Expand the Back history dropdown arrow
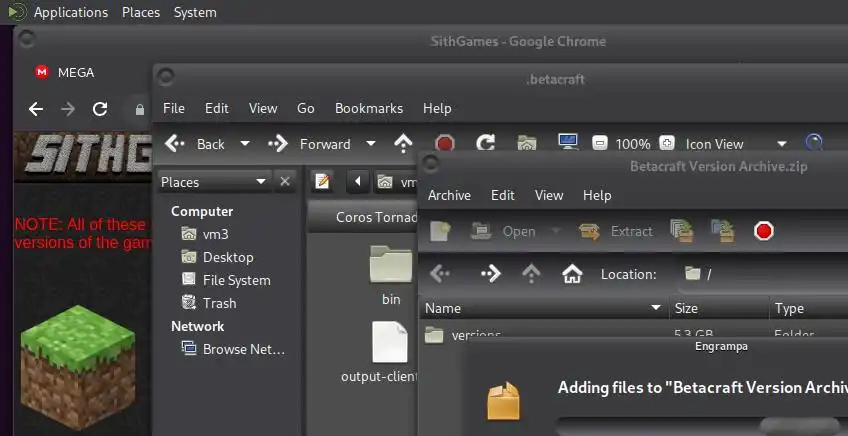Viewport: 848px width, 436px height. 245,144
